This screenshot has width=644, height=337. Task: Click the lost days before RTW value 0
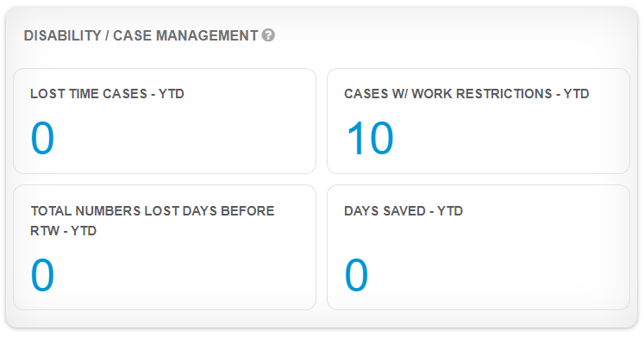coord(42,275)
